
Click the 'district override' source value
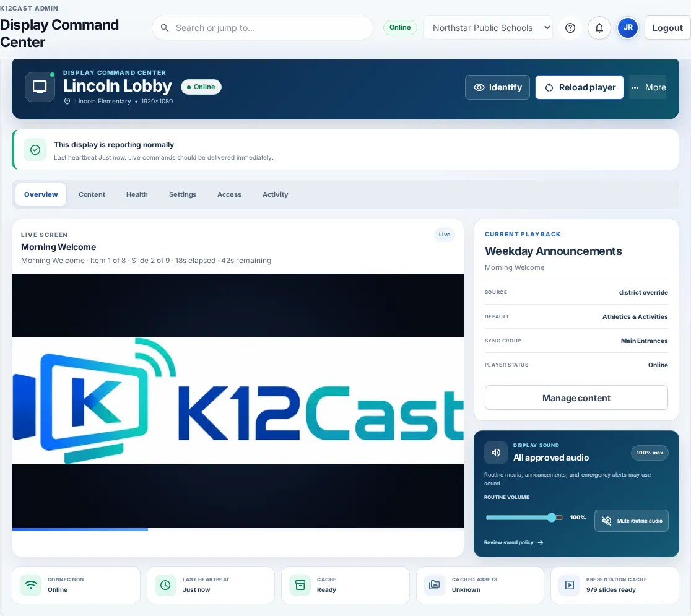click(x=643, y=293)
